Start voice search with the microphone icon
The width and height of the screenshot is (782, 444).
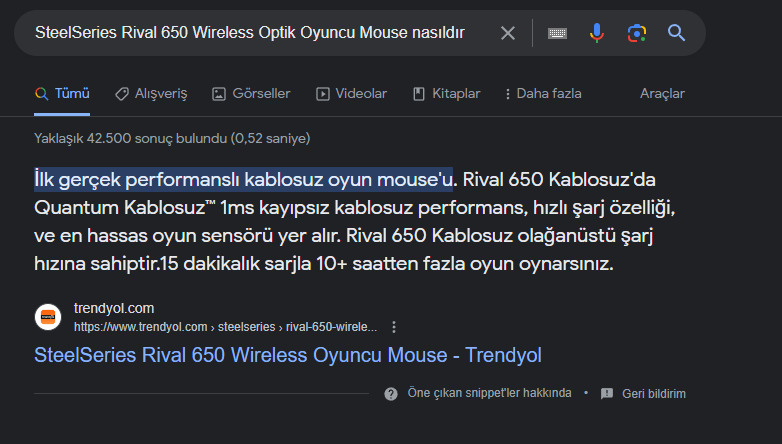coord(597,33)
